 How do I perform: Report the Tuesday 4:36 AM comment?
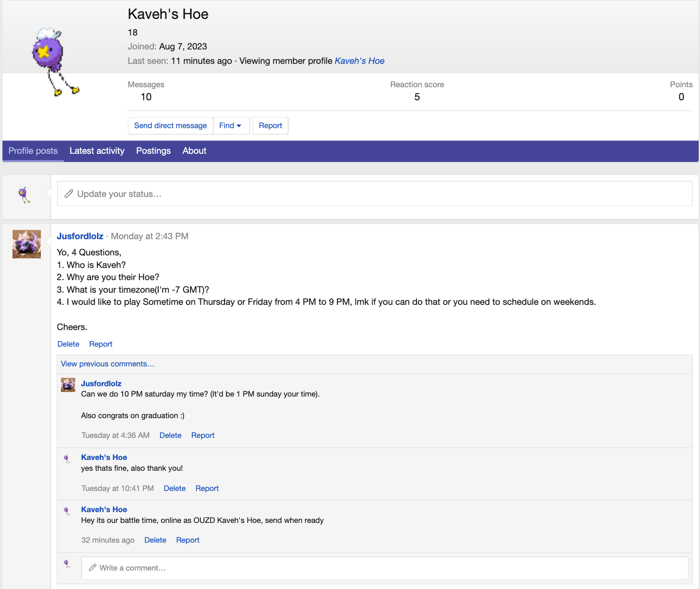tap(203, 435)
